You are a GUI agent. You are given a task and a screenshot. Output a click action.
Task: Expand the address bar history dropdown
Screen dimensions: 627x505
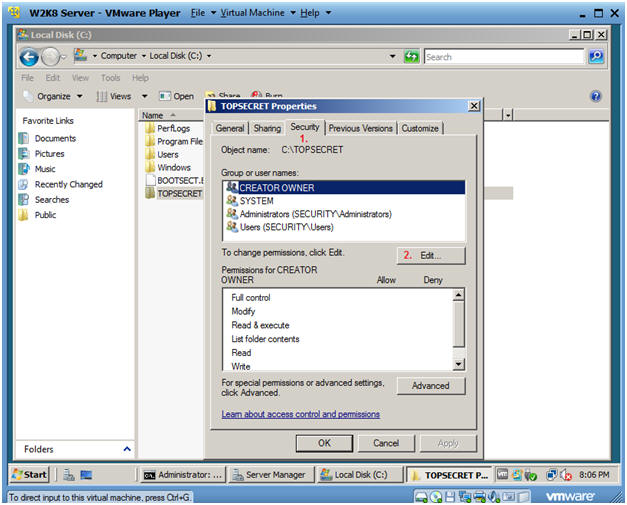click(x=393, y=56)
